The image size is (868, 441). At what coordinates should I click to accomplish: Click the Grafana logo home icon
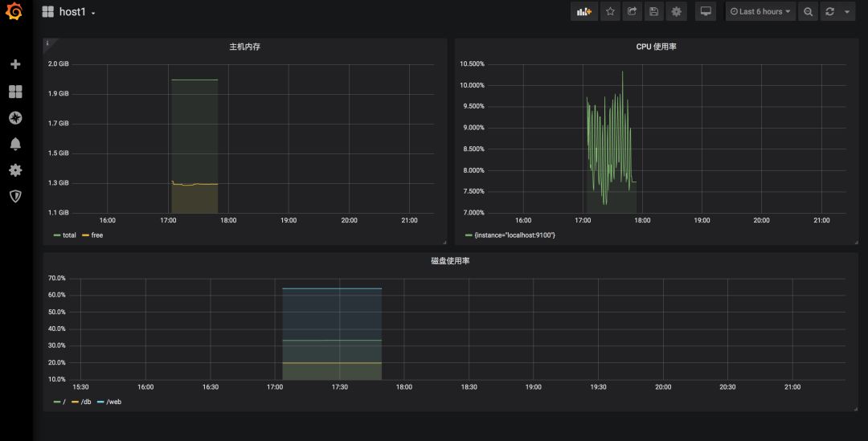coord(14,13)
